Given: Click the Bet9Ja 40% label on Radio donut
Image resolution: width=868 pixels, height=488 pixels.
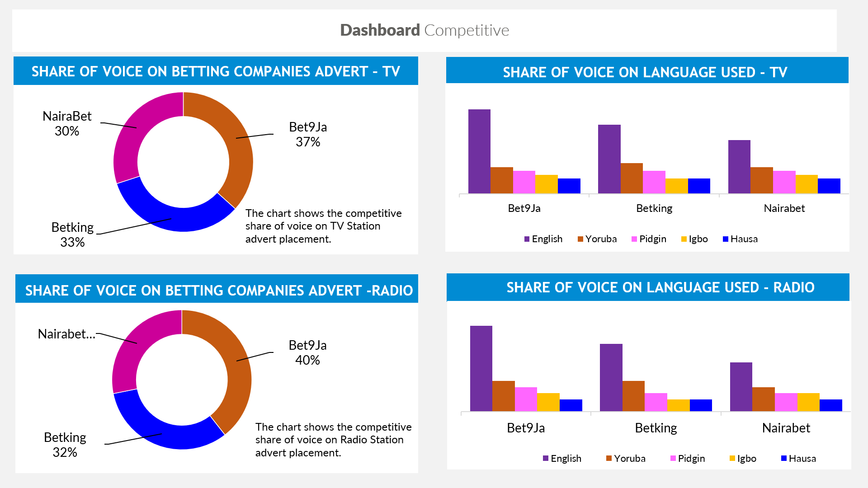Looking at the screenshot, I should pyautogui.click(x=307, y=352).
